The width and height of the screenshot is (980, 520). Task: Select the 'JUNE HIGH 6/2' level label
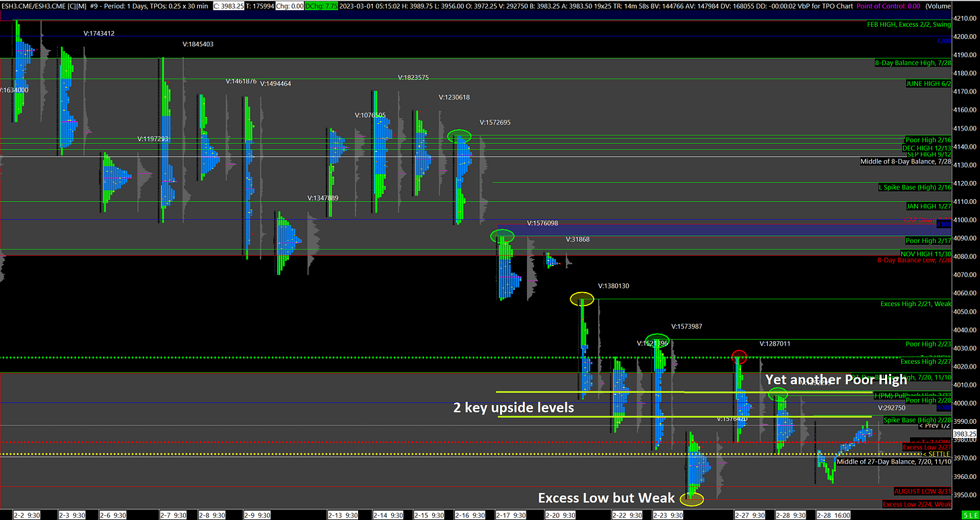928,83
